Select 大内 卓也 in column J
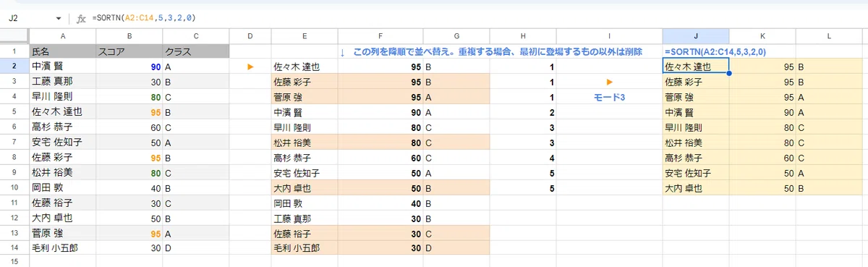Viewport: 868px width, 267px height. [695, 188]
